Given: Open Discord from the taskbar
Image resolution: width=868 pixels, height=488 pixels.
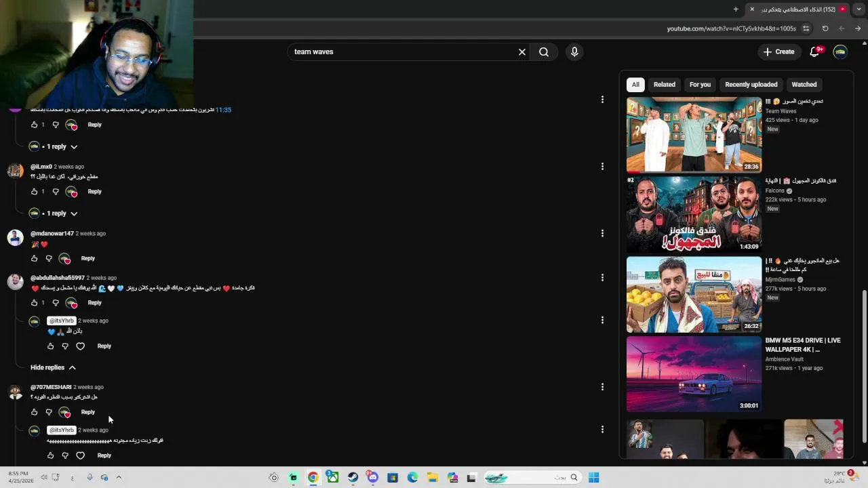Looking at the screenshot, I should tap(372, 477).
